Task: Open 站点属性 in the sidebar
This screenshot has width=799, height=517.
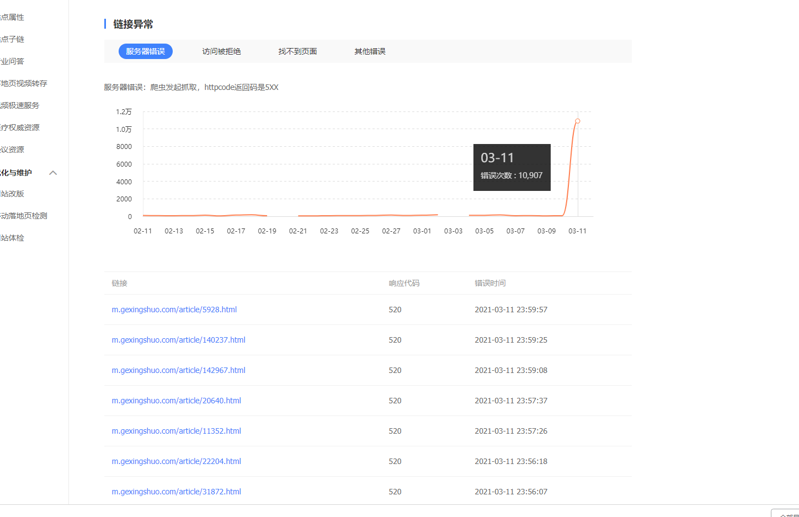Action: (x=12, y=18)
